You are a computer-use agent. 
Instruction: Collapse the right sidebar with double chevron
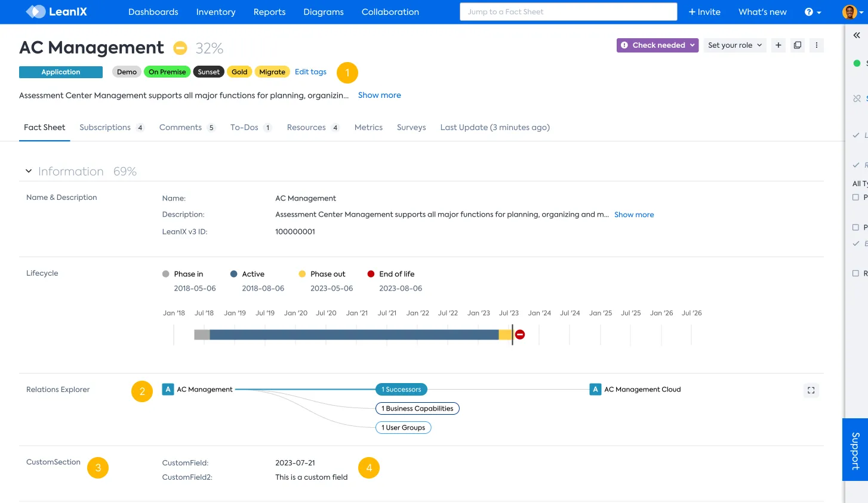click(x=856, y=35)
